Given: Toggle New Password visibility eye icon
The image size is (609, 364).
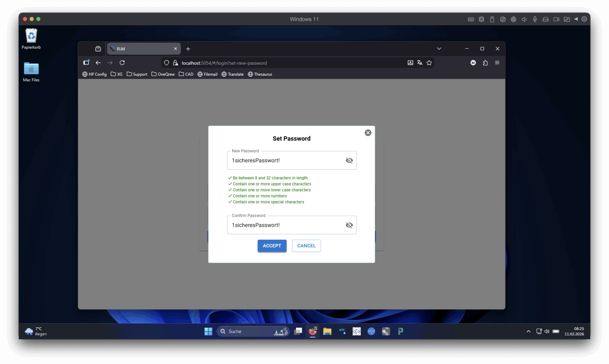Looking at the screenshot, I should (x=349, y=160).
